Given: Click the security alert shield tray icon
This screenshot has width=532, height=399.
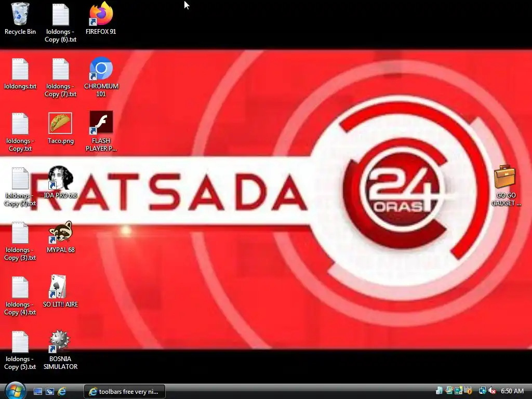Looking at the screenshot, I should [468, 391].
